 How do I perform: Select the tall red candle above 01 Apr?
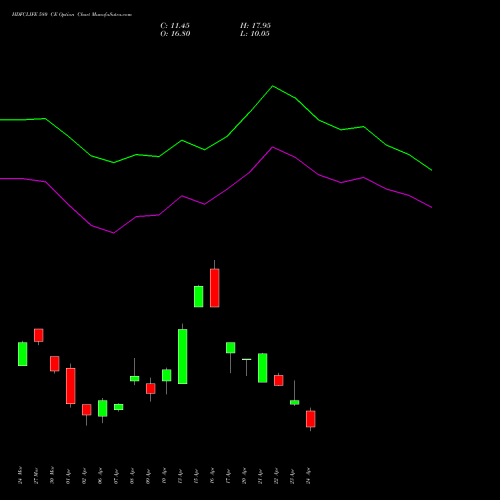coord(71,386)
